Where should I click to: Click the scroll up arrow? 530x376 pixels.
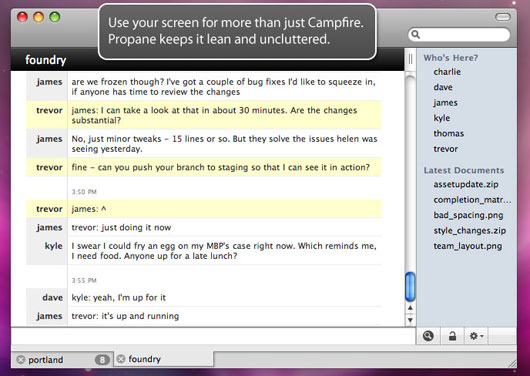[410, 308]
